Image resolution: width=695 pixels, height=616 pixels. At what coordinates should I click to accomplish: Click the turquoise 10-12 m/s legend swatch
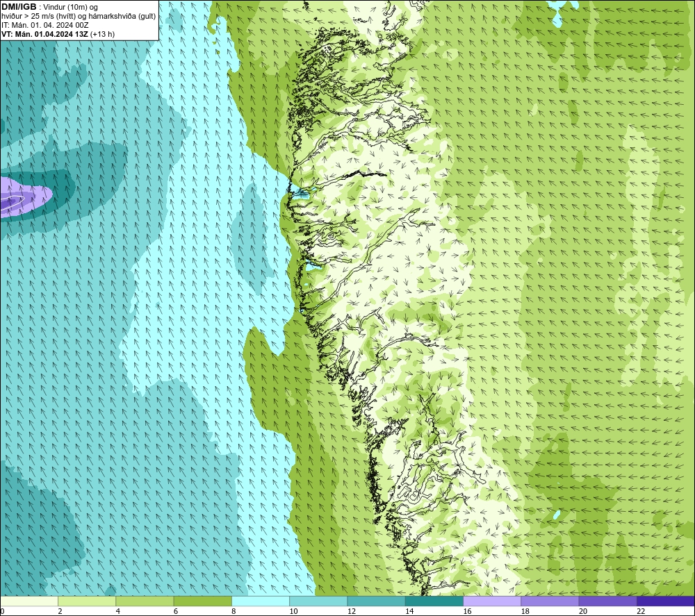coord(318,601)
